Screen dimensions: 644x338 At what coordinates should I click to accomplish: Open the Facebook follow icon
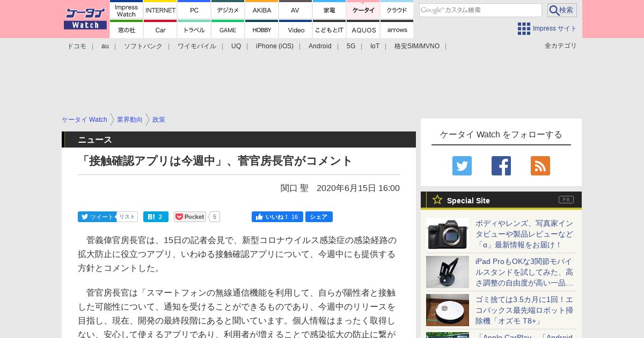click(501, 166)
